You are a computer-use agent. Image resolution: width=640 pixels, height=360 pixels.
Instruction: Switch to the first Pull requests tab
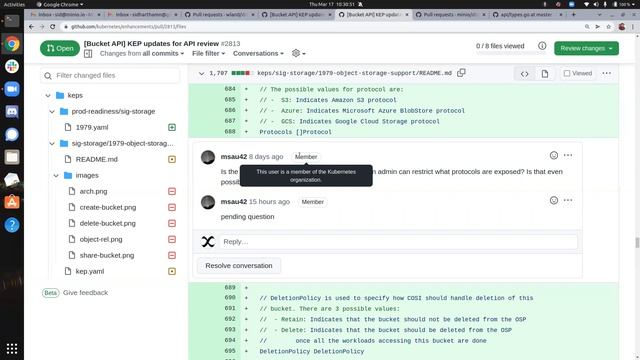click(219, 15)
